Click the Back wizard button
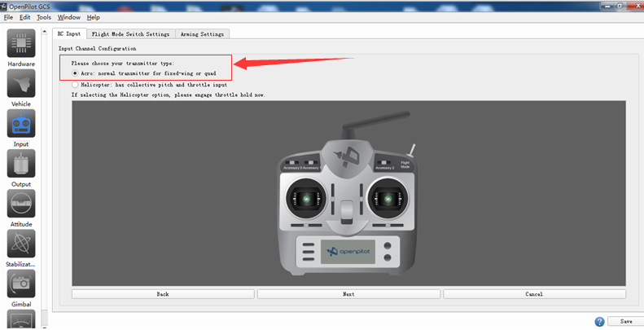Viewport: 644px width, 330px height. click(163, 294)
